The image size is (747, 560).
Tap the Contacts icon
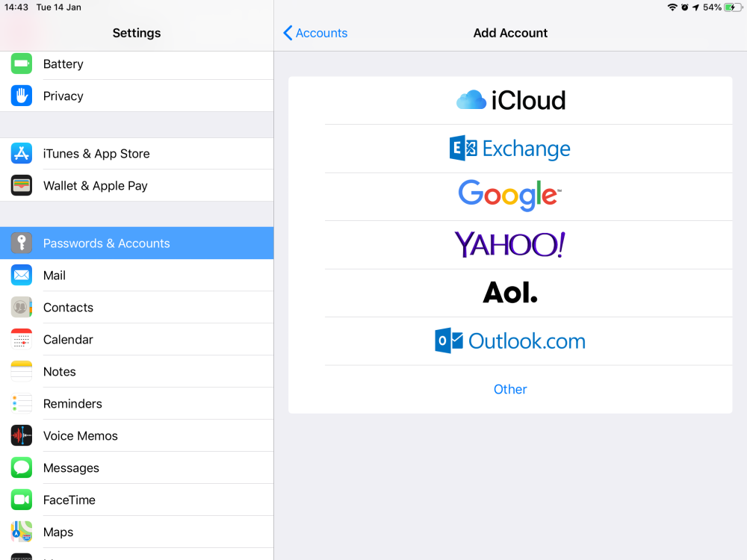pos(22,307)
